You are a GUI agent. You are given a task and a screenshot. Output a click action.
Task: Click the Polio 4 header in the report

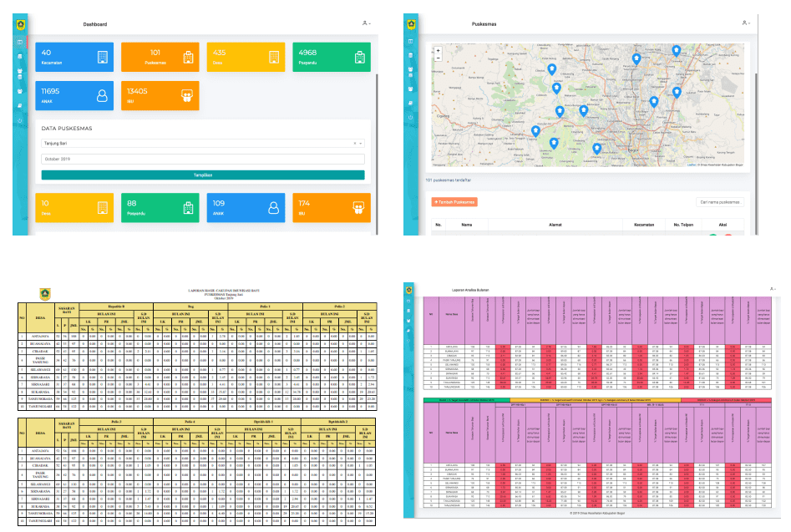point(190,422)
